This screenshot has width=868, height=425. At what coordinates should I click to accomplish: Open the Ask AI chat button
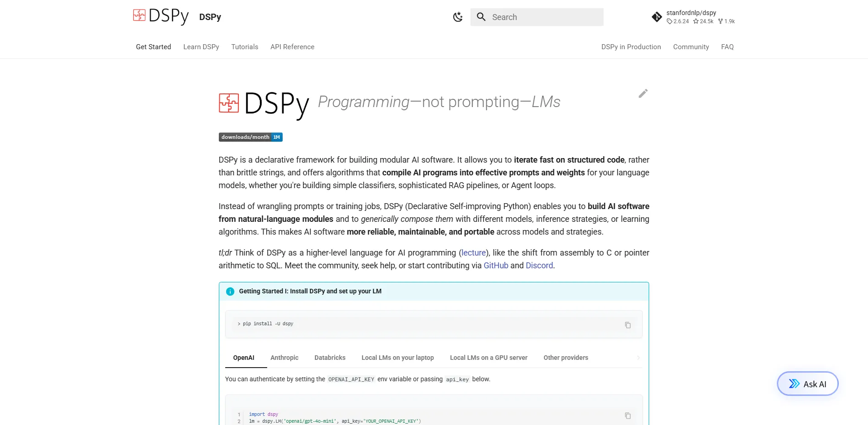click(807, 384)
